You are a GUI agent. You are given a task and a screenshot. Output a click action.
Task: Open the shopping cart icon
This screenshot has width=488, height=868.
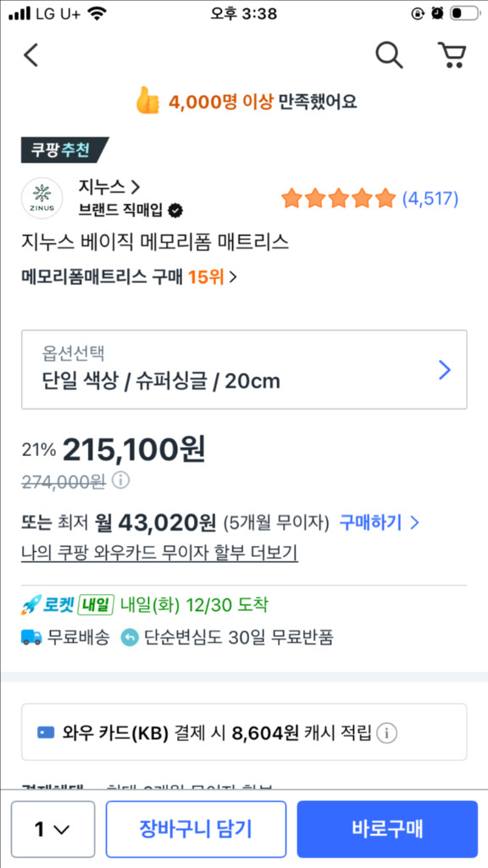point(452,54)
